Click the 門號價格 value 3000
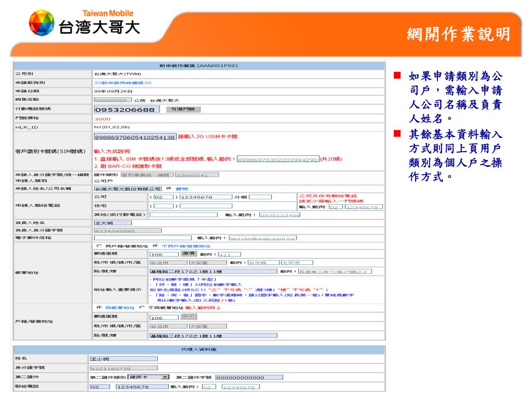The image size is (532, 399). pos(102,119)
